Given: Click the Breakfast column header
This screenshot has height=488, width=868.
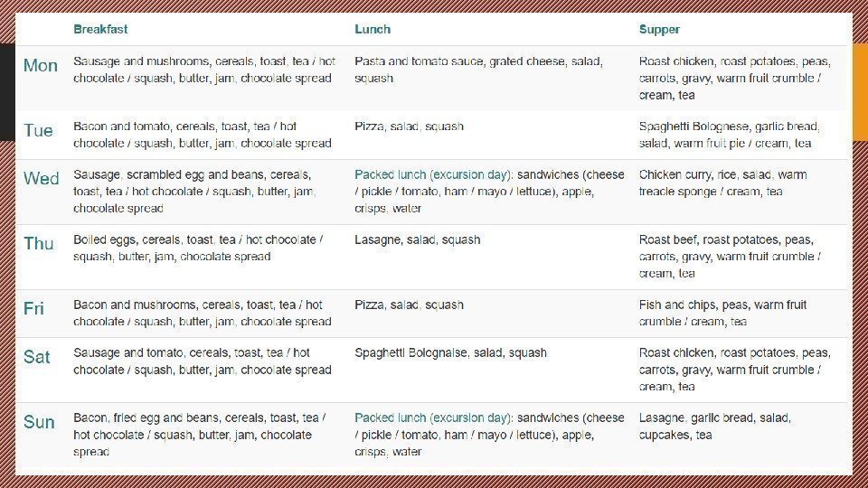Looking at the screenshot, I should [x=100, y=29].
